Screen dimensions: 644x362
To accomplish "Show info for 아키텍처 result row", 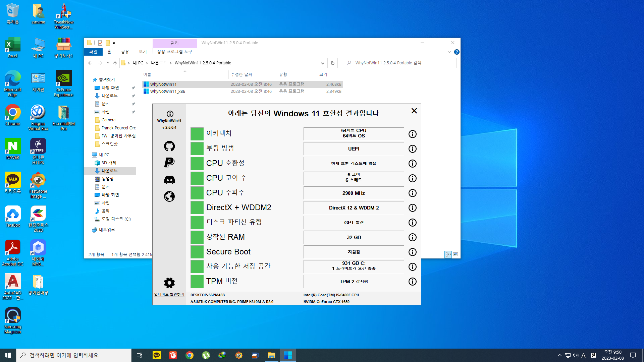I will [413, 134].
